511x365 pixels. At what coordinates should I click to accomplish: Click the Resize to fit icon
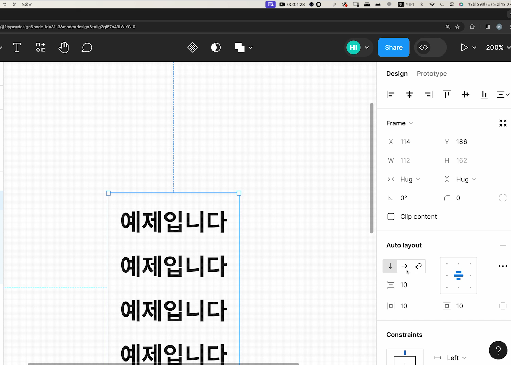[x=503, y=123]
